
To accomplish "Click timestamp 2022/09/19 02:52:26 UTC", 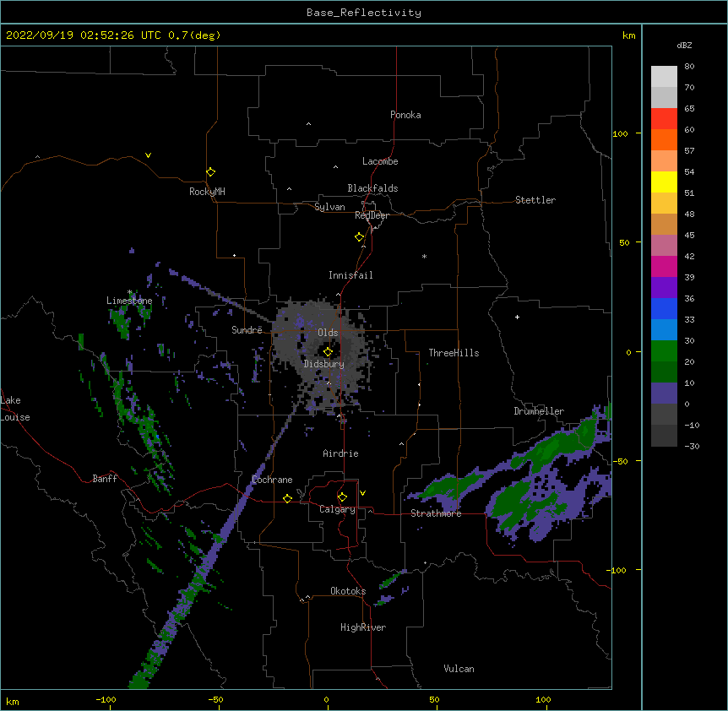I will pyautogui.click(x=84, y=35).
